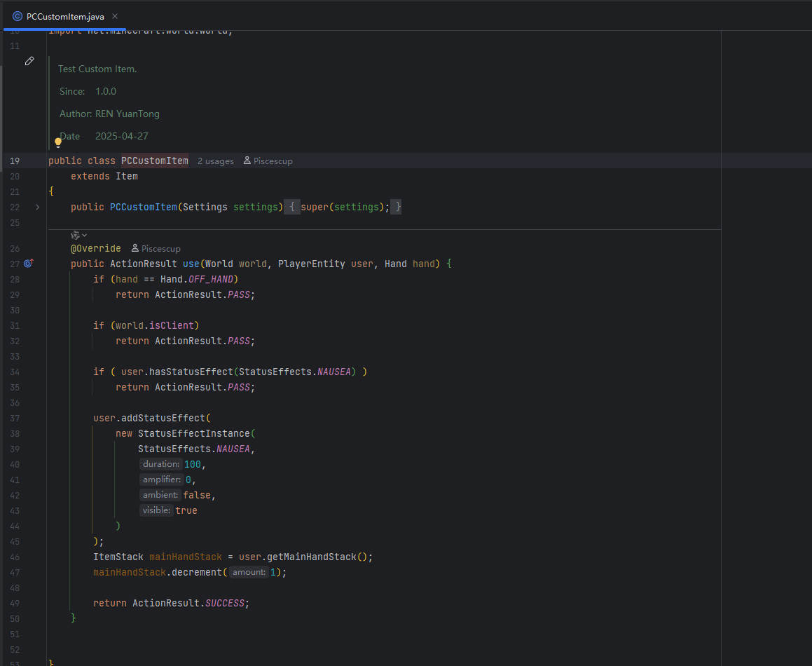
Task: Click the 'isClient' field reference
Action: [x=172, y=325]
